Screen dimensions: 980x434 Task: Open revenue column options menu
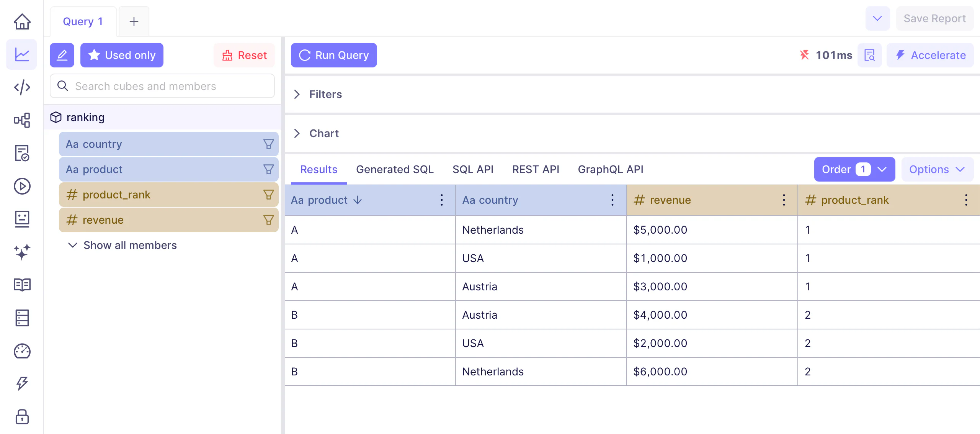coord(784,200)
